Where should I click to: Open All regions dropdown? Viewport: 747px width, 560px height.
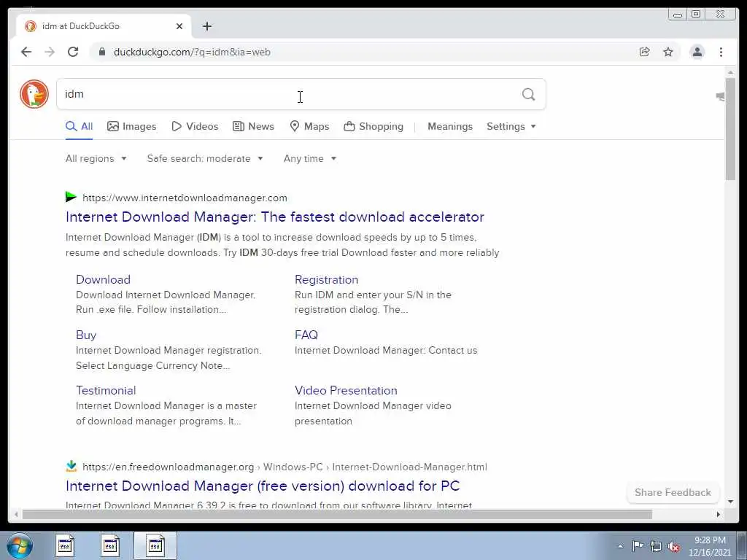[x=96, y=158]
